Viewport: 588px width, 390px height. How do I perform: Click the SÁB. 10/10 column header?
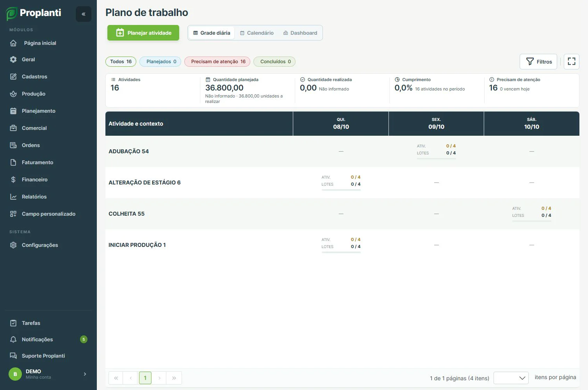point(532,124)
